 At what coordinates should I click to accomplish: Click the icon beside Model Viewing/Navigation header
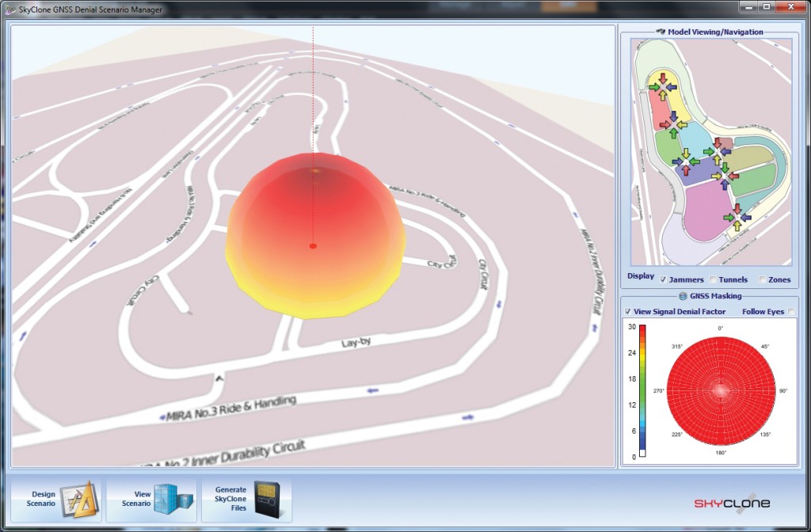pyautogui.click(x=661, y=32)
